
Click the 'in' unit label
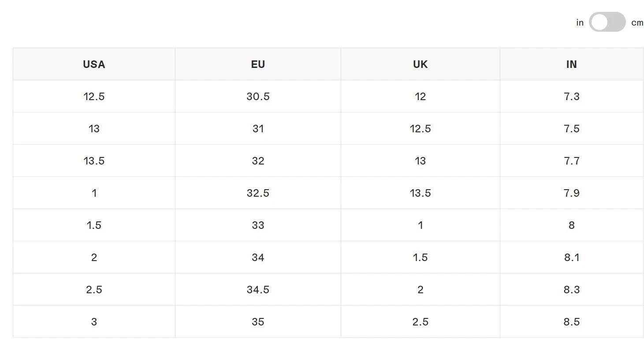point(580,22)
